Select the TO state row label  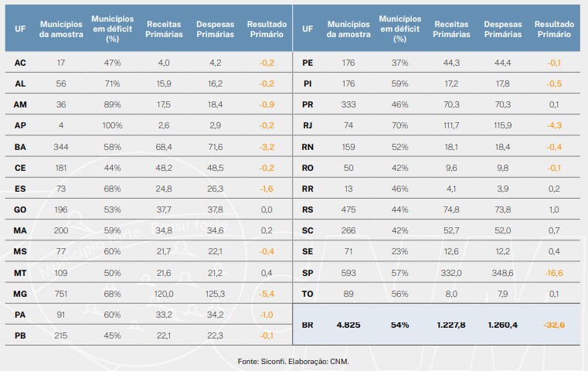click(x=307, y=293)
